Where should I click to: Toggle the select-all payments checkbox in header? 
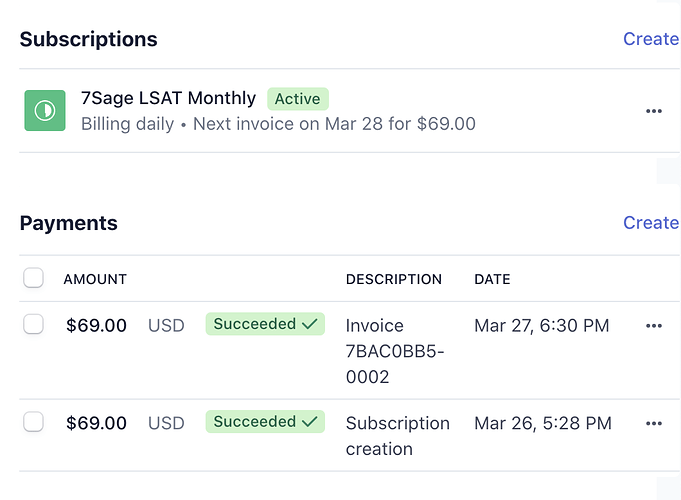pos(33,278)
